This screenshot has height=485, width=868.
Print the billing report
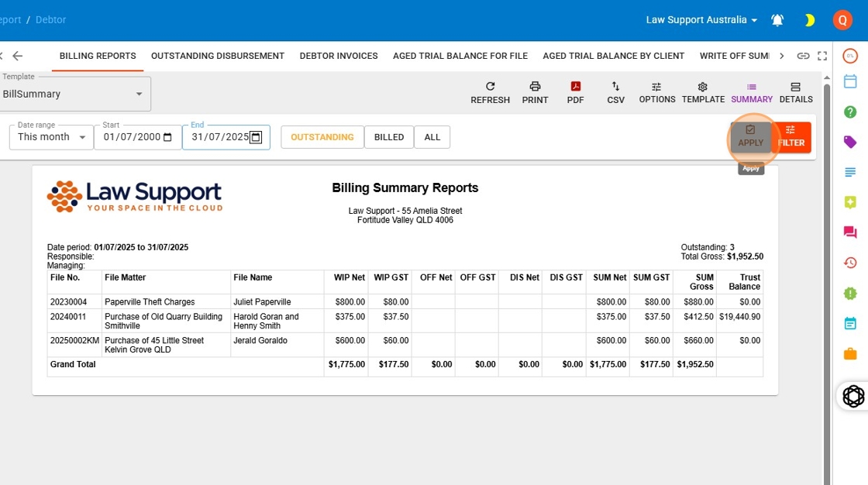(535, 92)
